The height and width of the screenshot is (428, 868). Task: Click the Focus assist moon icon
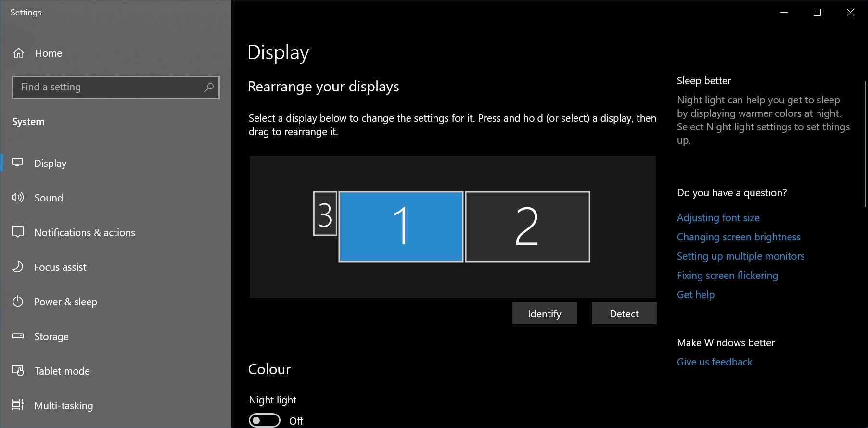tap(18, 267)
